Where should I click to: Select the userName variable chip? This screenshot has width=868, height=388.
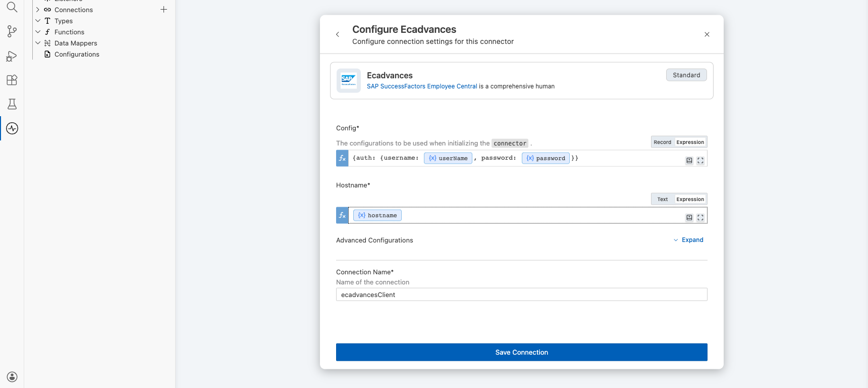coord(448,158)
